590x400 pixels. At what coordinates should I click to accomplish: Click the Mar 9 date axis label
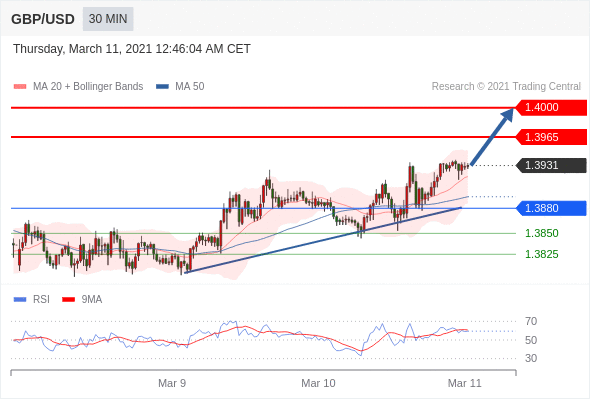coord(172,383)
